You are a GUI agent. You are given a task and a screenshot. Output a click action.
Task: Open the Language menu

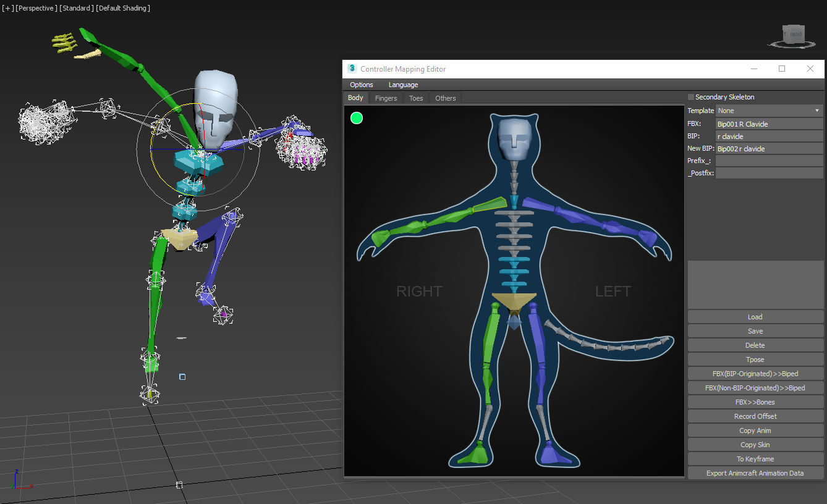point(403,85)
